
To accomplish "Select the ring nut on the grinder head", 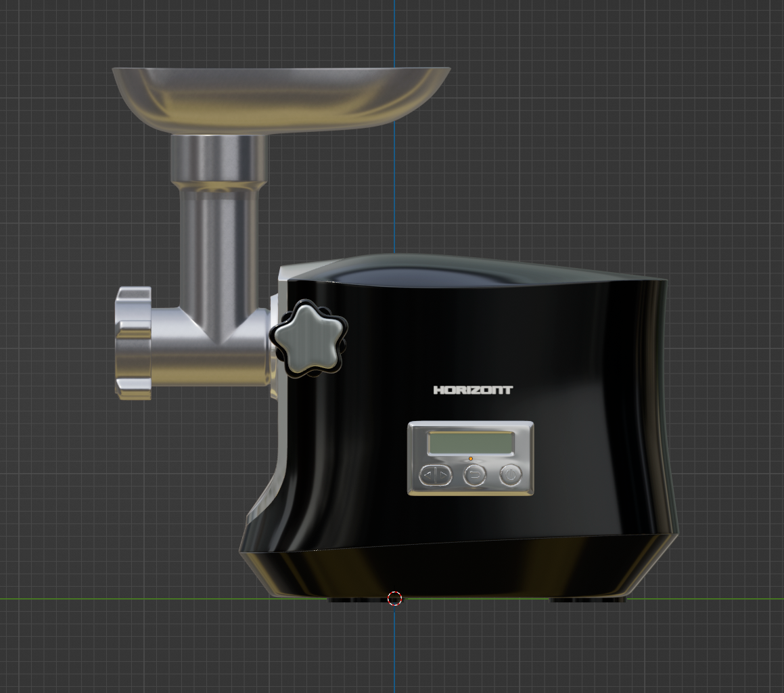I will point(133,342).
